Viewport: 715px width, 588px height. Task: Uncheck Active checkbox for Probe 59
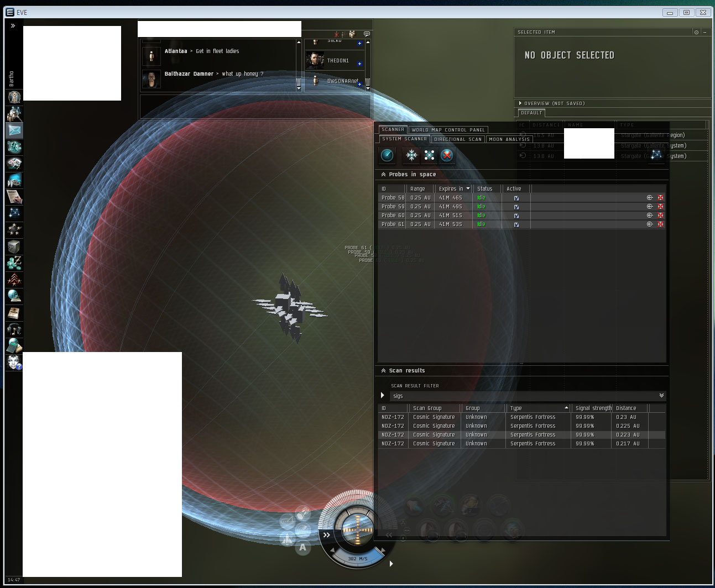(x=516, y=207)
